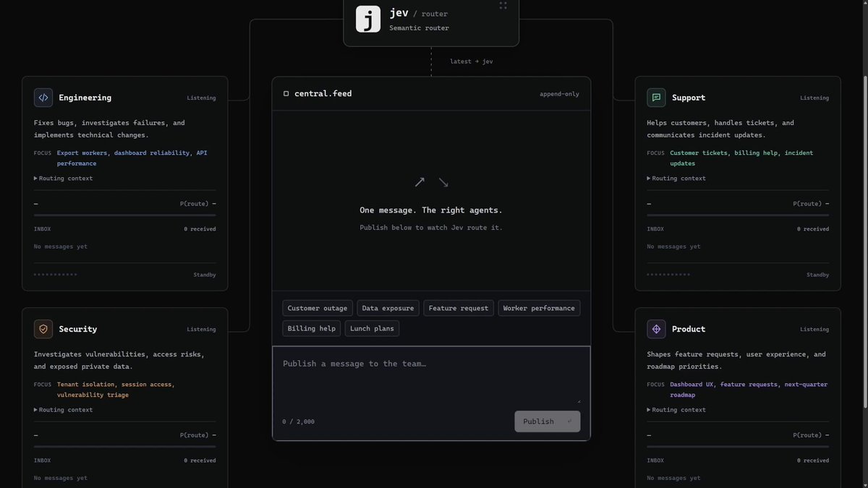Screen dimensions: 868x488
Task: Click the Product P(route) progress bar
Action: (x=738, y=447)
